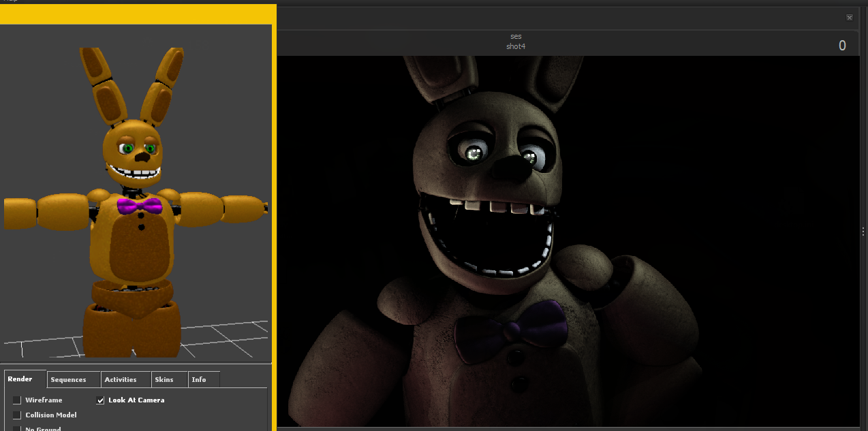
Task: Click the splitter handle dots on the right edge
Action: click(x=864, y=232)
